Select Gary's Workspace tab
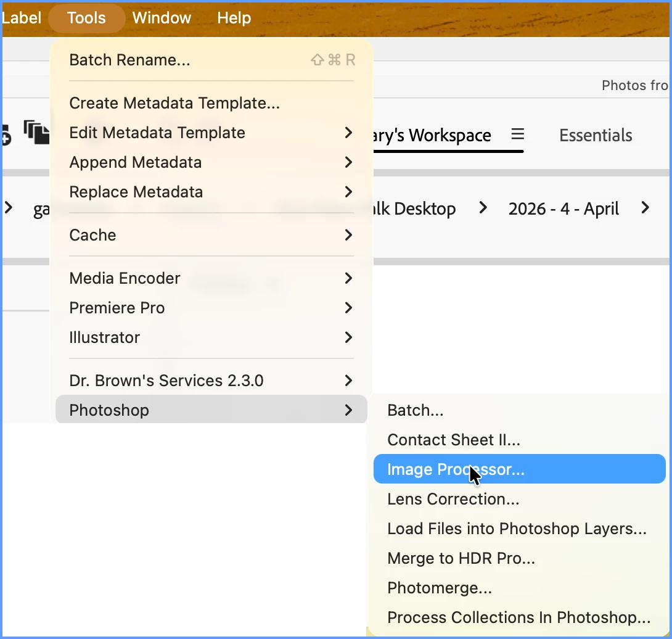Screen dimensions: 672x639 tap(433, 136)
